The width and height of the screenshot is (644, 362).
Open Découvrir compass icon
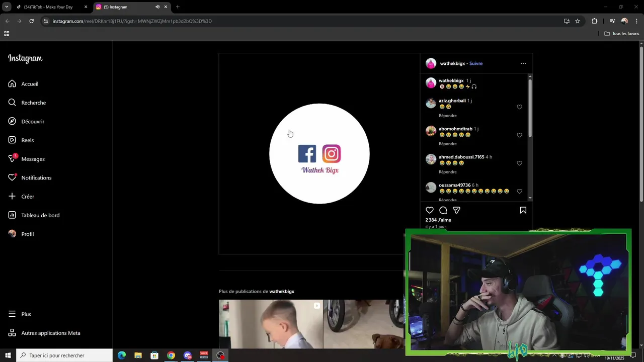12,121
